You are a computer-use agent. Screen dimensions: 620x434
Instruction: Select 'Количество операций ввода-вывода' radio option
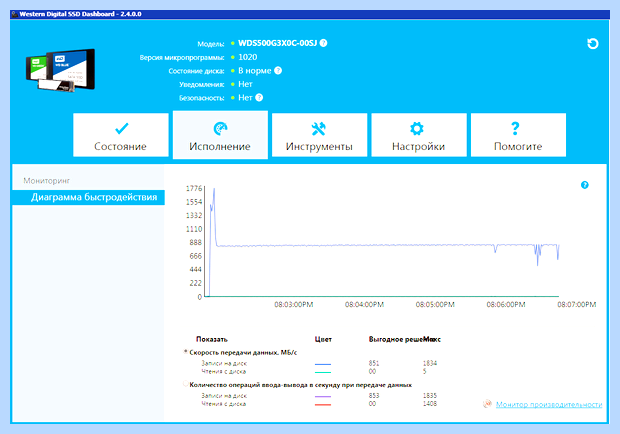point(185,384)
